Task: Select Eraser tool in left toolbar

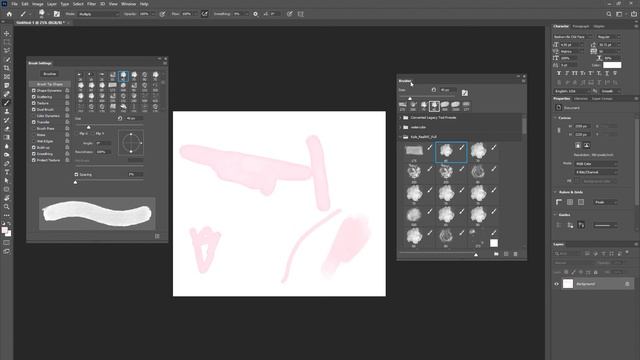Action: [x=7, y=129]
